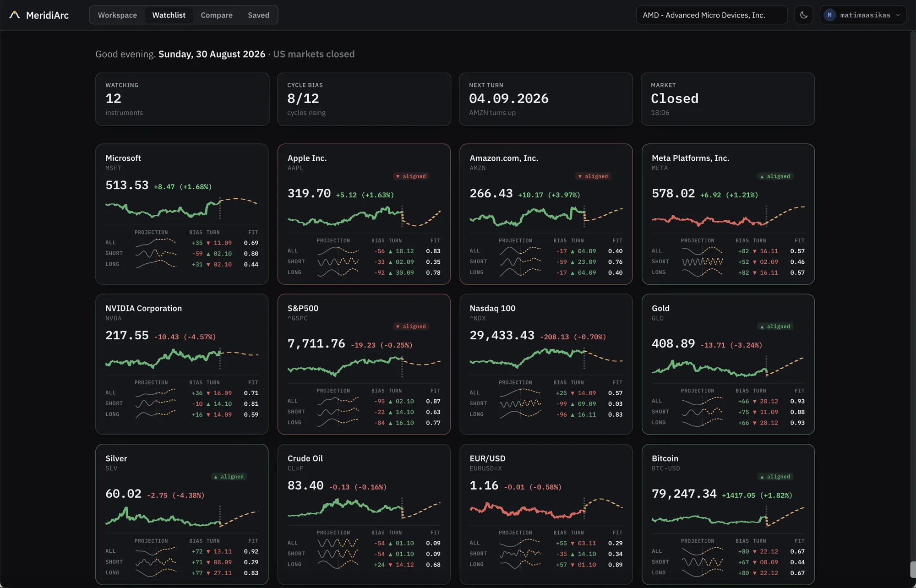Click the Silver card title
This screenshot has width=916, height=588.
[x=116, y=458]
